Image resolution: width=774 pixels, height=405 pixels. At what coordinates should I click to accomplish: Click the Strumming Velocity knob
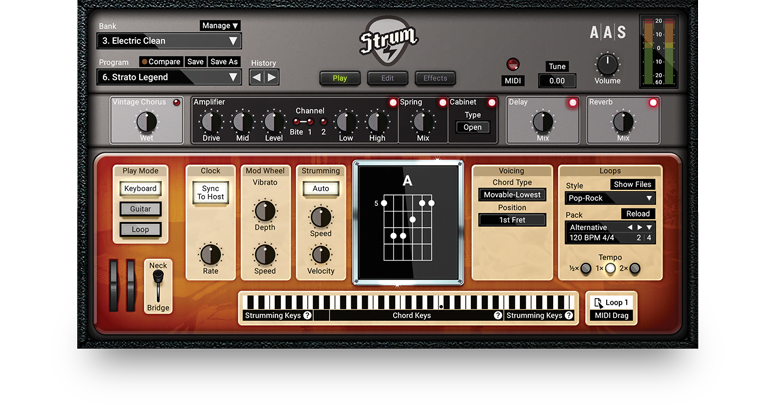320,254
